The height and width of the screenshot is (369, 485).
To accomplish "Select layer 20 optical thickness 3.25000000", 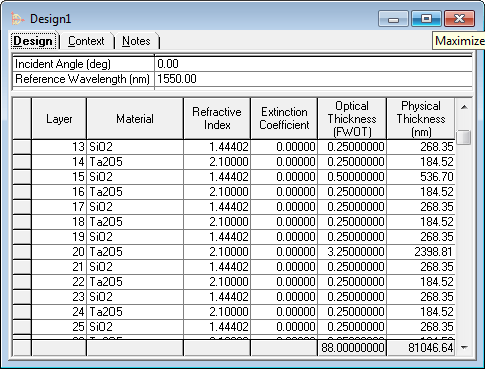I will (352, 252).
